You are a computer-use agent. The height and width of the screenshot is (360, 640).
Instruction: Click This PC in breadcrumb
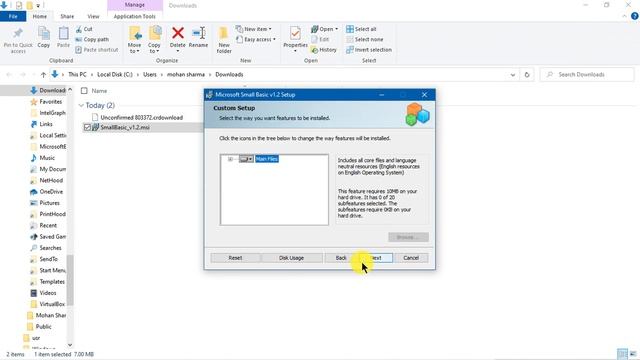(x=77, y=75)
